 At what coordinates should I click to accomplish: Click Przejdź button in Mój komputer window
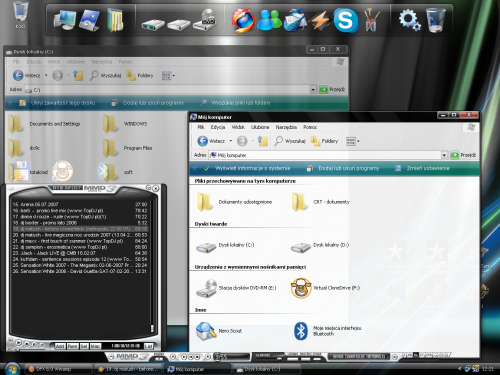coord(463,155)
